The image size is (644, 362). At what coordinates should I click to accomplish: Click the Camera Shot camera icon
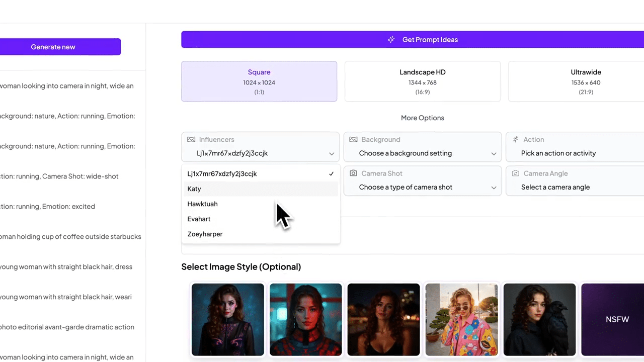click(353, 173)
